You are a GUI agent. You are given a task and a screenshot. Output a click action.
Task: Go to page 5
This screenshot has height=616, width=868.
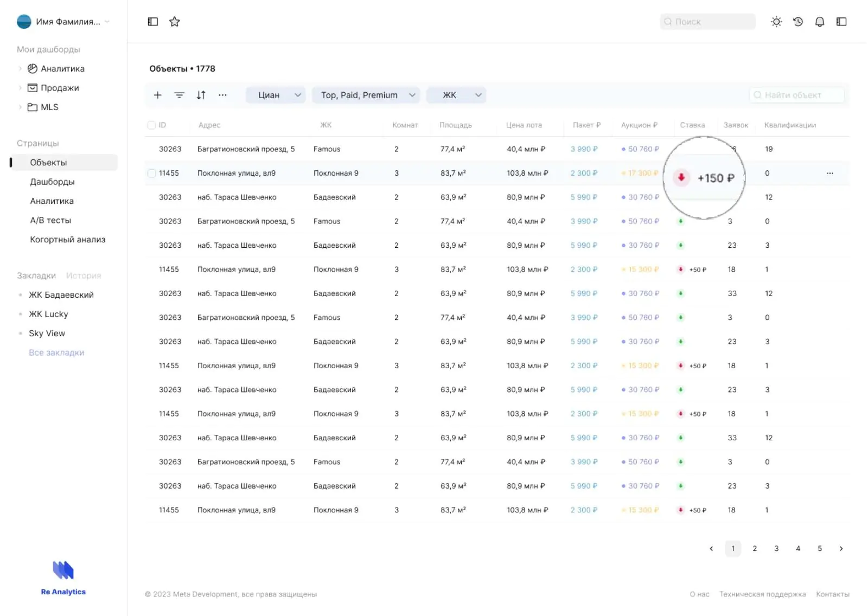820,549
